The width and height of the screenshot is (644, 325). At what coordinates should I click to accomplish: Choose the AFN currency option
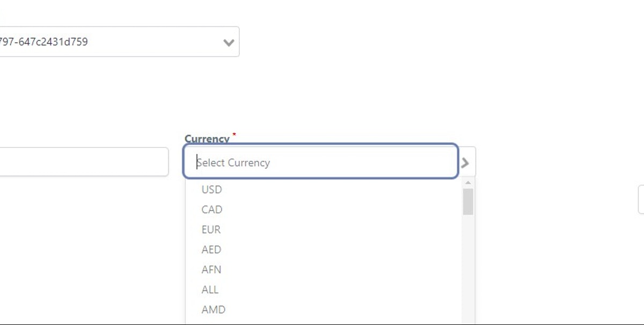point(211,269)
